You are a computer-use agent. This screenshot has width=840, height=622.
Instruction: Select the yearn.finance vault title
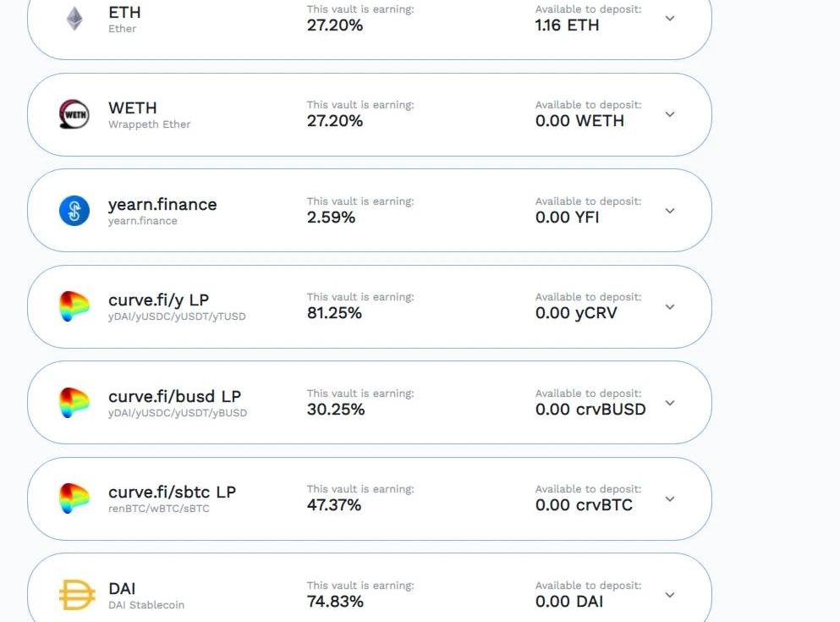click(162, 205)
